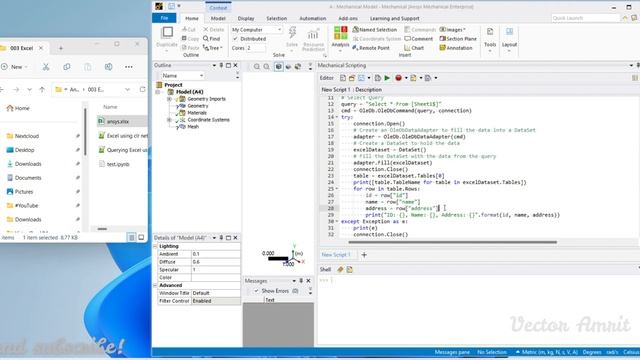Screen dimensions: 640x360
Task: Click the Clear Shell eraser icon
Action: pos(340,269)
